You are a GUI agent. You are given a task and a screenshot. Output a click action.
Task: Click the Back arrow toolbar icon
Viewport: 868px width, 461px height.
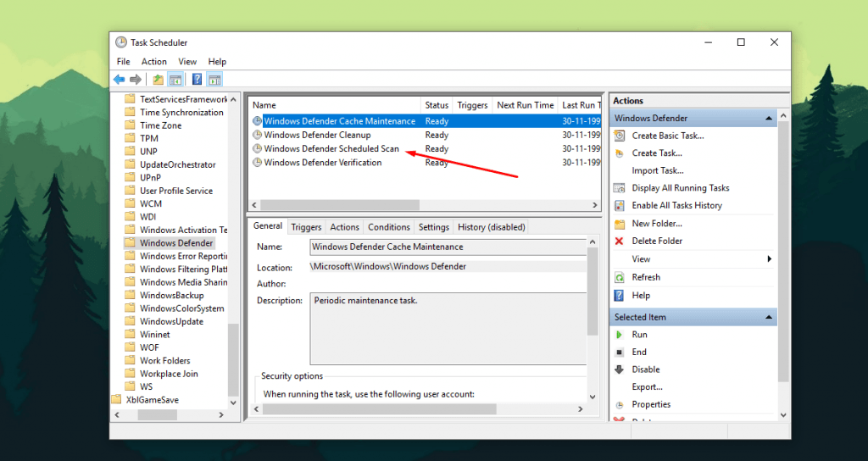coord(119,80)
